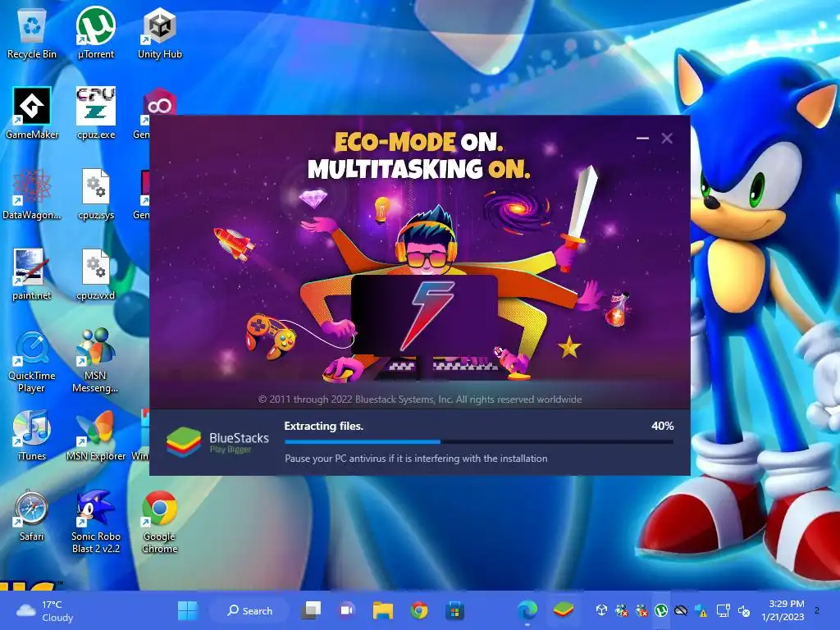Select the cpuz.vxd file icon

pos(96,274)
